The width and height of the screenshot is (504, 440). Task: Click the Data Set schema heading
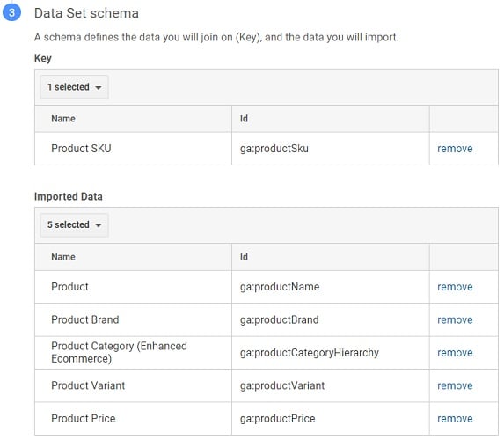coord(86,13)
